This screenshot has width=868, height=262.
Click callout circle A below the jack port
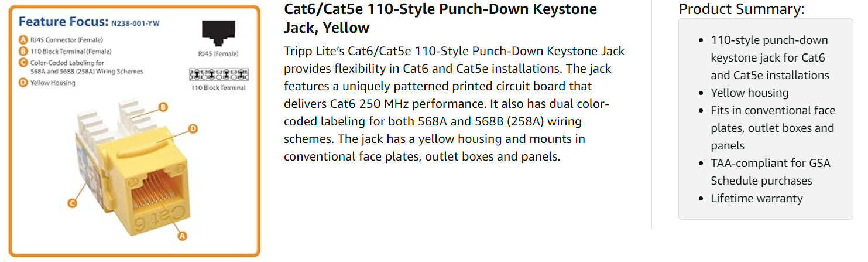(x=181, y=236)
